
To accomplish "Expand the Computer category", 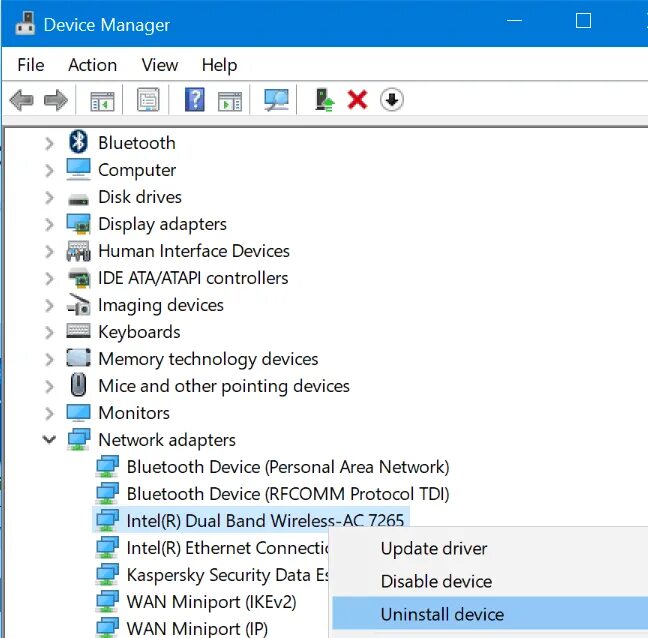I will pos(49,170).
